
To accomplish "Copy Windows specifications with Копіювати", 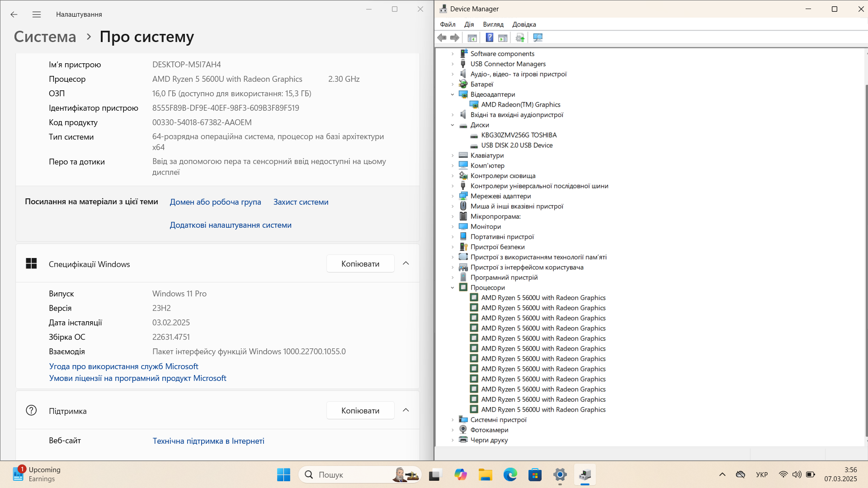I will coord(360,264).
